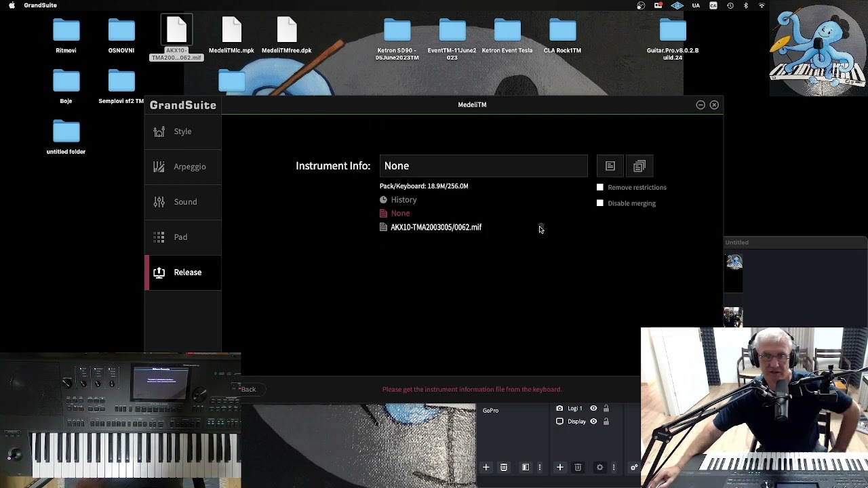
Task: Open the Time Machine menu bar icon
Action: [730, 5]
